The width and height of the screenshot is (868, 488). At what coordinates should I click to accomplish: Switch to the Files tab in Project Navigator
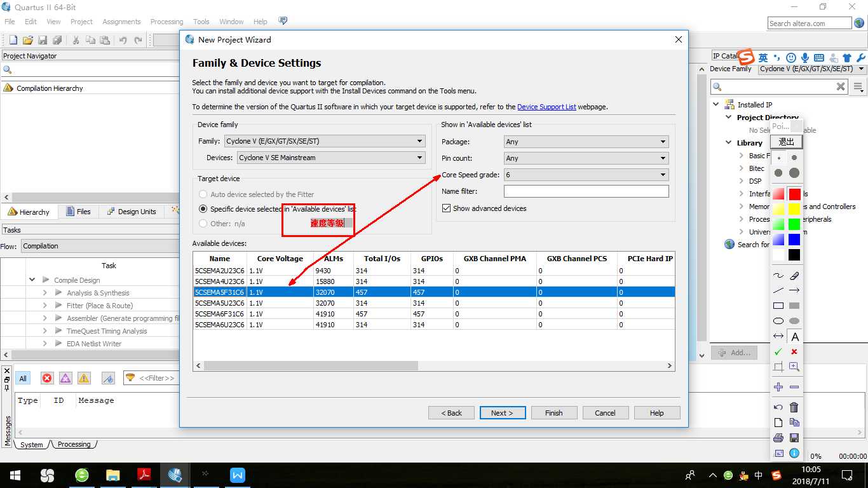coord(78,212)
